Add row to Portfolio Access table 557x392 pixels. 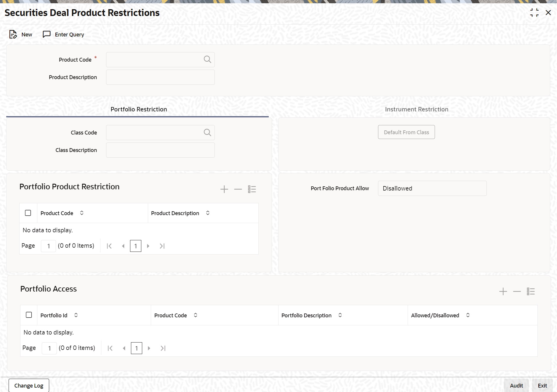coord(503,291)
